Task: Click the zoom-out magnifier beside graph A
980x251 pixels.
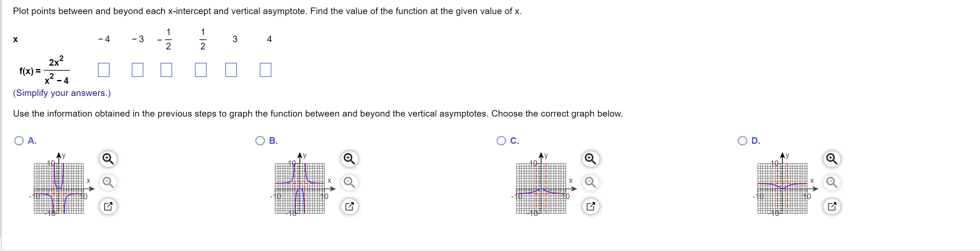Action: click(x=108, y=183)
